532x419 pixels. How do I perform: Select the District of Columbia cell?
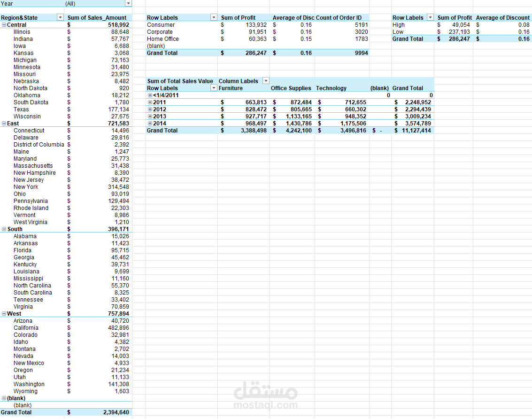[x=39, y=145]
